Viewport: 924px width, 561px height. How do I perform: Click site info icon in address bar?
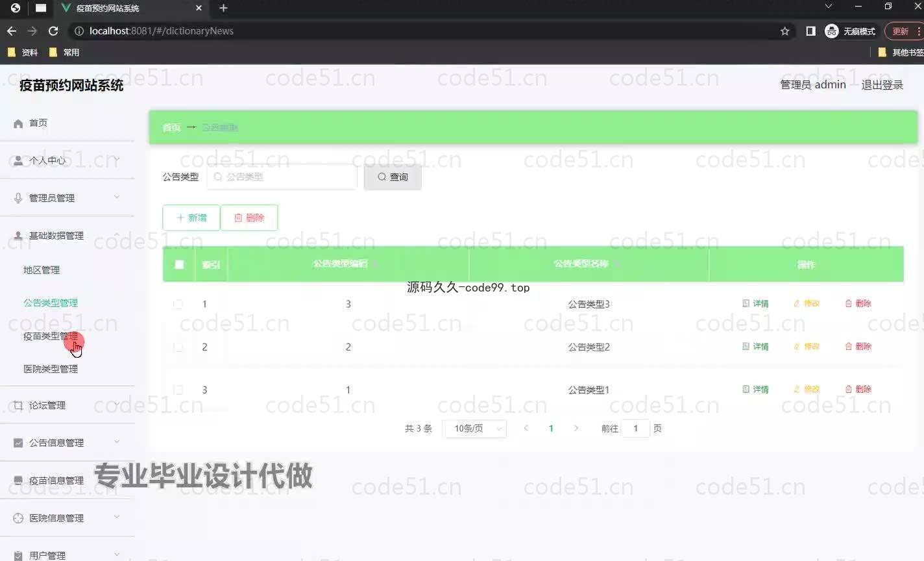tap(79, 31)
